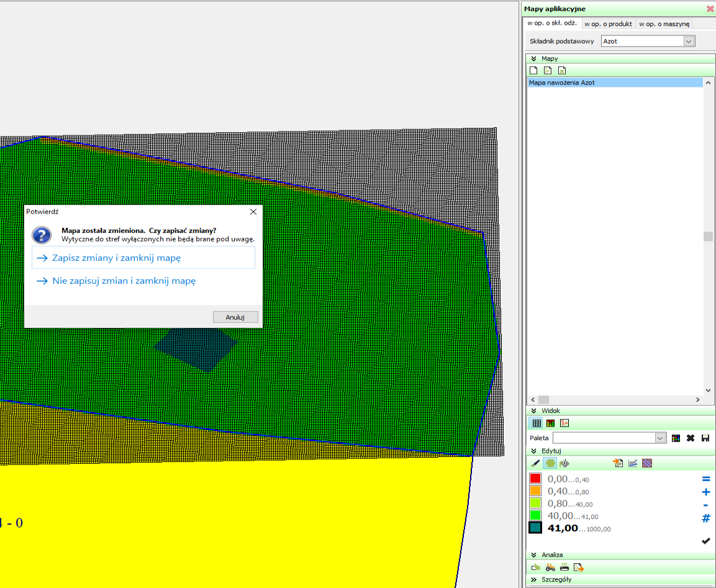Select the paint bucket fill tool
The image size is (716, 588).
pos(564,463)
